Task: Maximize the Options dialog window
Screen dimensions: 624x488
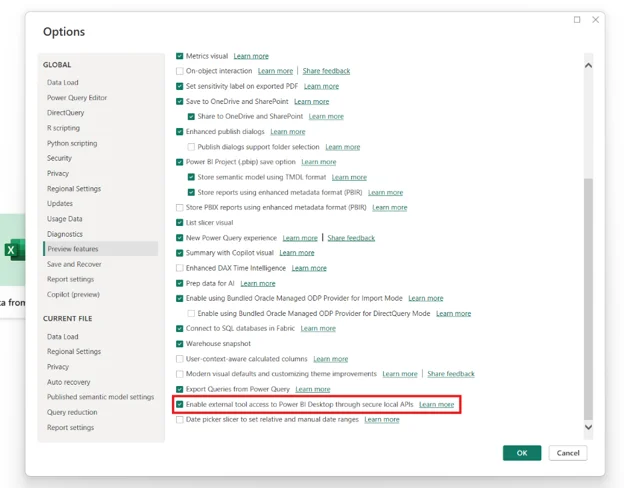Action: (x=577, y=20)
